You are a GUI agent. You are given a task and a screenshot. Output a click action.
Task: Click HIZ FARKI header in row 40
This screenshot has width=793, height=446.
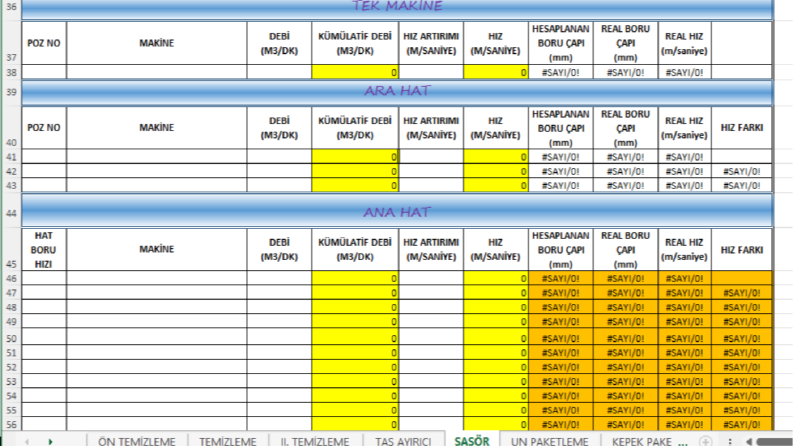click(x=742, y=127)
